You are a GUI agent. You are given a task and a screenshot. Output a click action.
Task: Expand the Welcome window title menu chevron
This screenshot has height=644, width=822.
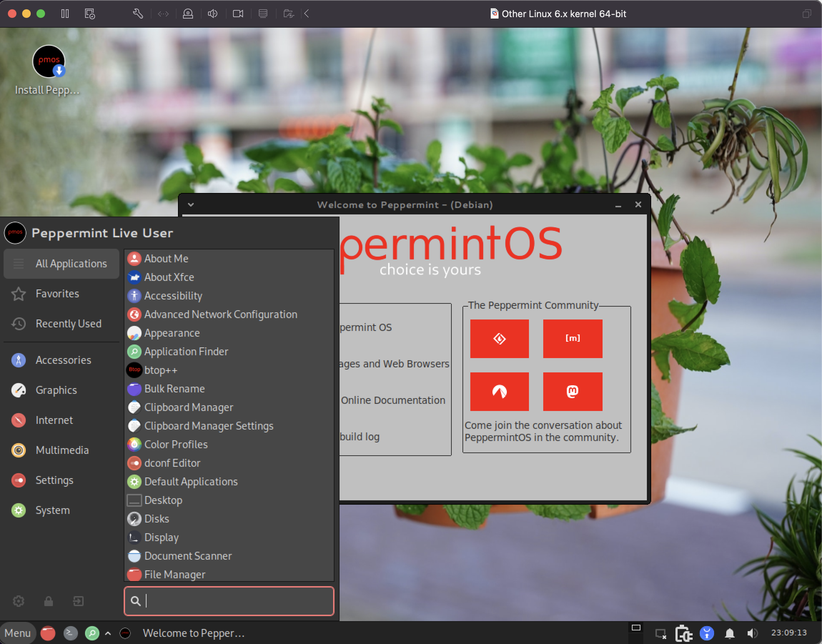(191, 204)
